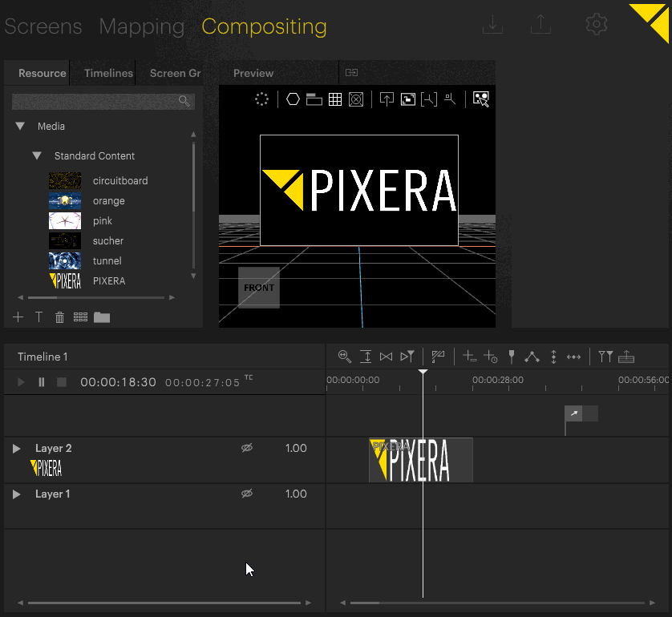Add a new resource with plus icon
Screen dimensions: 672x617
point(18,317)
